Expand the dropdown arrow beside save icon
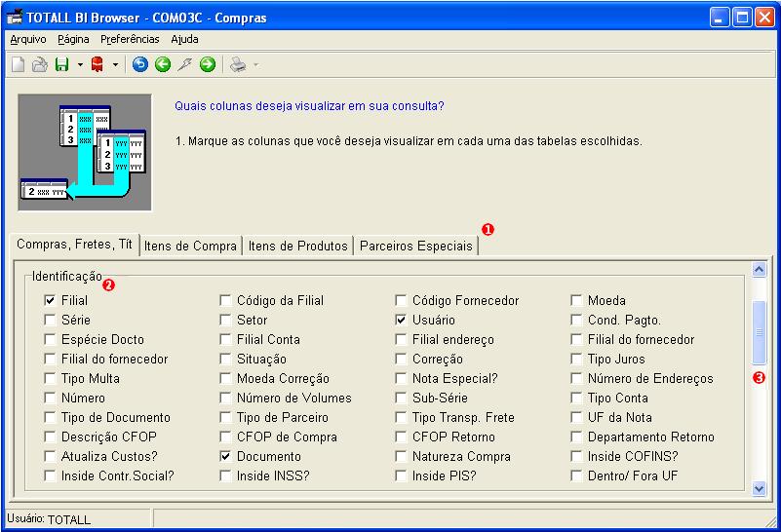 (x=80, y=64)
